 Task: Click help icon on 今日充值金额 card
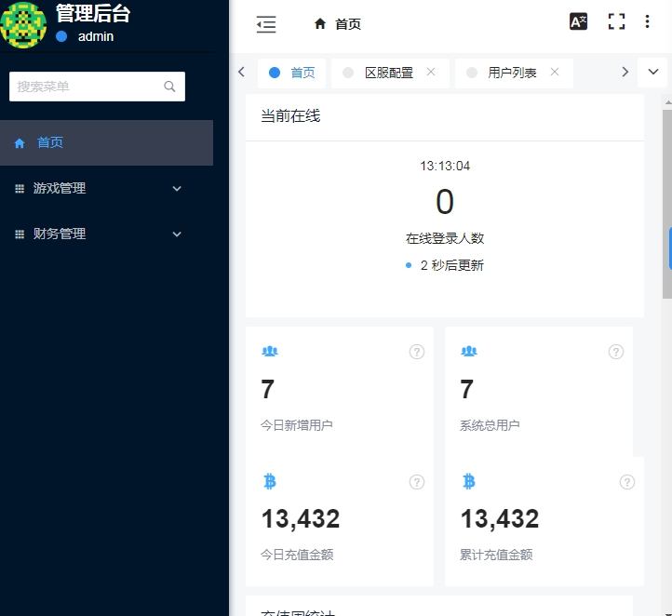click(x=417, y=482)
